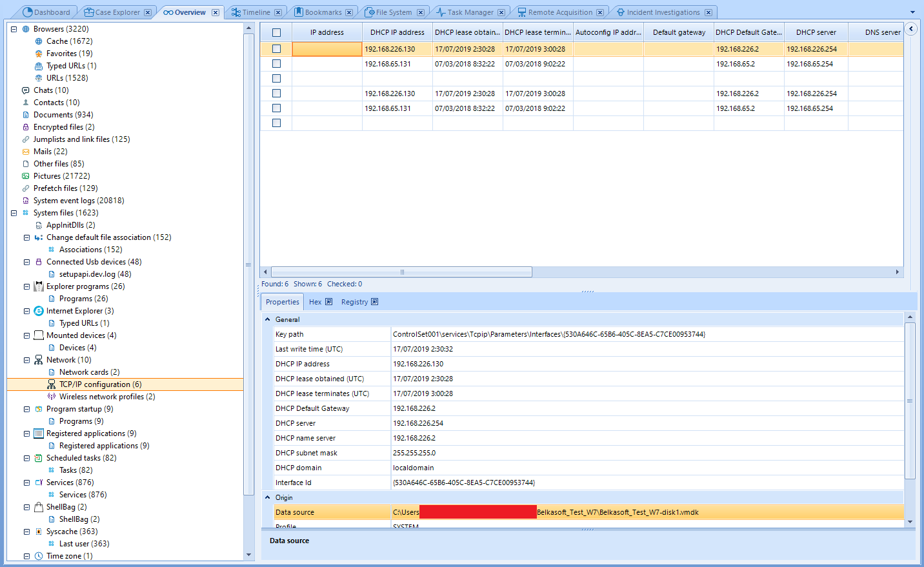Tick the checkbox for the 192.168.226.130 first row
924x567 pixels.
click(x=276, y=49)
